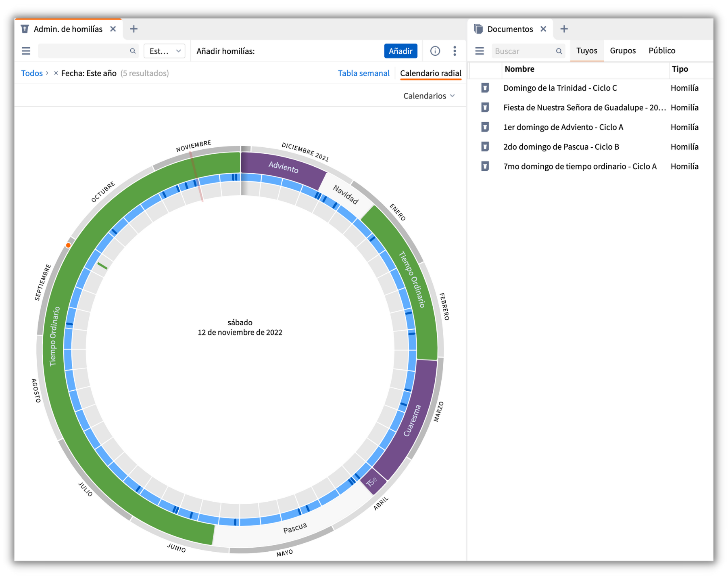728x582 pixels.
Task: Click the orange dot marker near Septiembre
Action: pyautogui.click(x=69, y=245)
